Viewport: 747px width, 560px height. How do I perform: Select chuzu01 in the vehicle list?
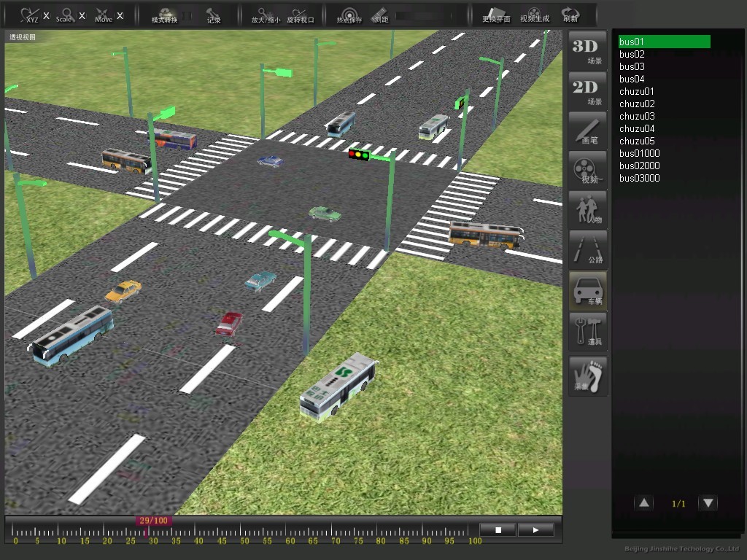click(x=636, y=91)
